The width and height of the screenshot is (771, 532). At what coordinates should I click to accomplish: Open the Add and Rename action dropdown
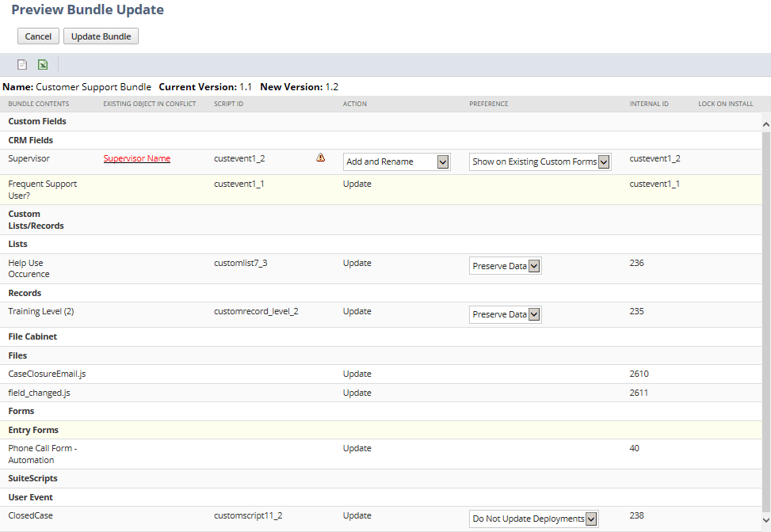pos(397,161)
